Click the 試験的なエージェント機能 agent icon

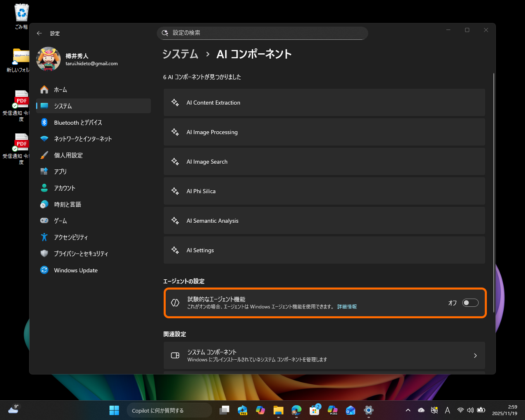pos(175,303)
